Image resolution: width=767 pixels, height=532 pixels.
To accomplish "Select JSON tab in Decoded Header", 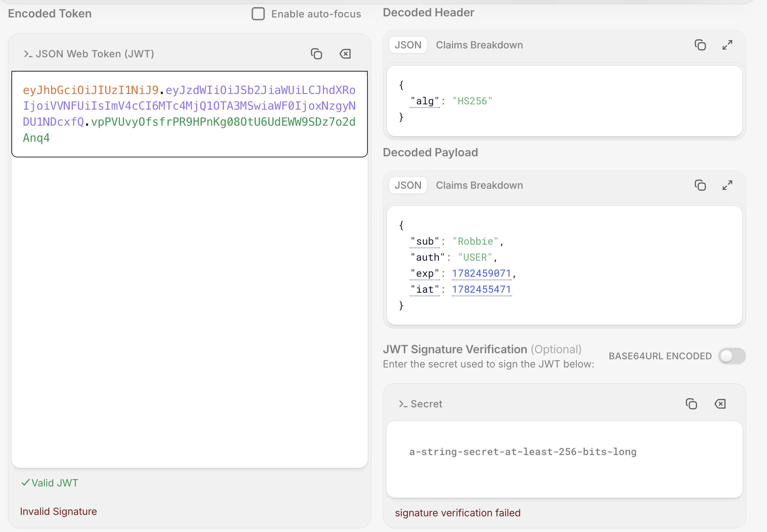I will tap(408, 45).
